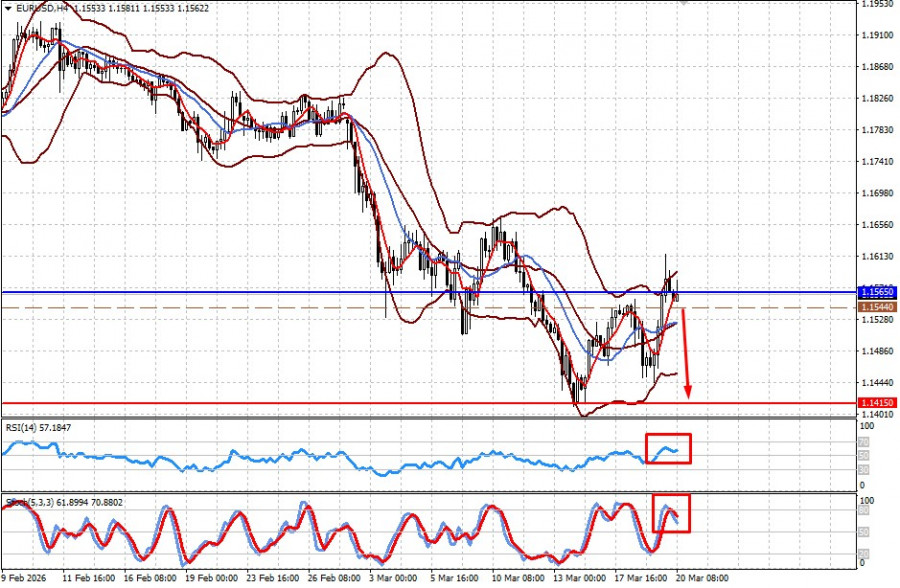Click the 9 Feb 2026 date label
Image resolution: width=900 pixels, height=588 pixels.
tap(24, 578)
